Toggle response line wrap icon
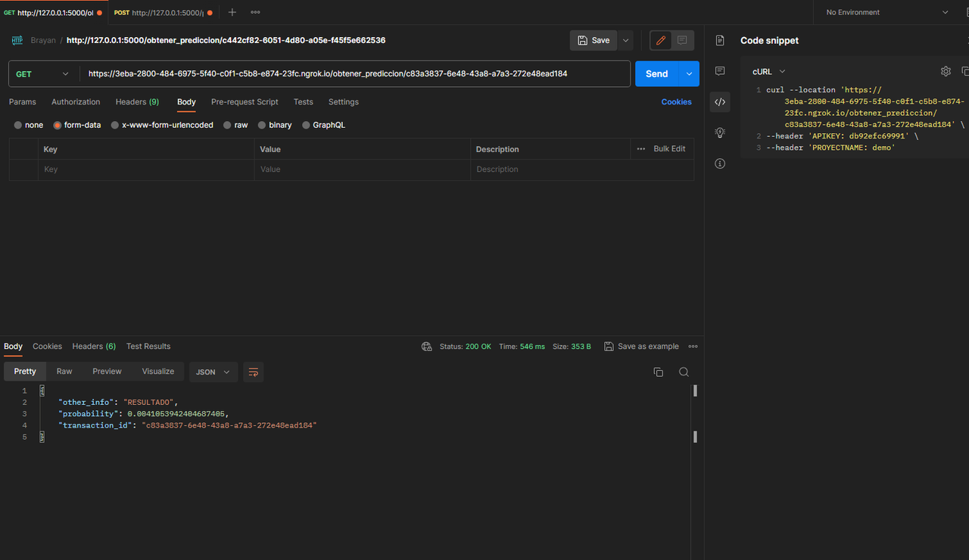Screen dimensions: 969x560 point(254,372)
